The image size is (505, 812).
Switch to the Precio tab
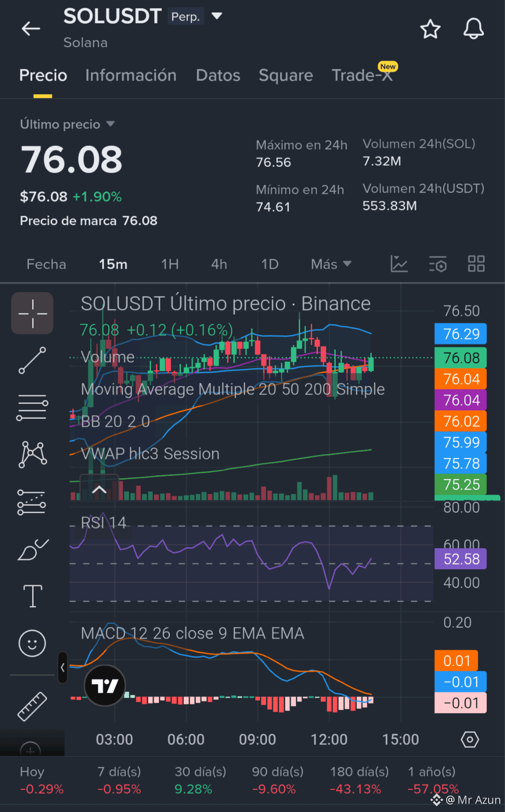pos(43,75)
